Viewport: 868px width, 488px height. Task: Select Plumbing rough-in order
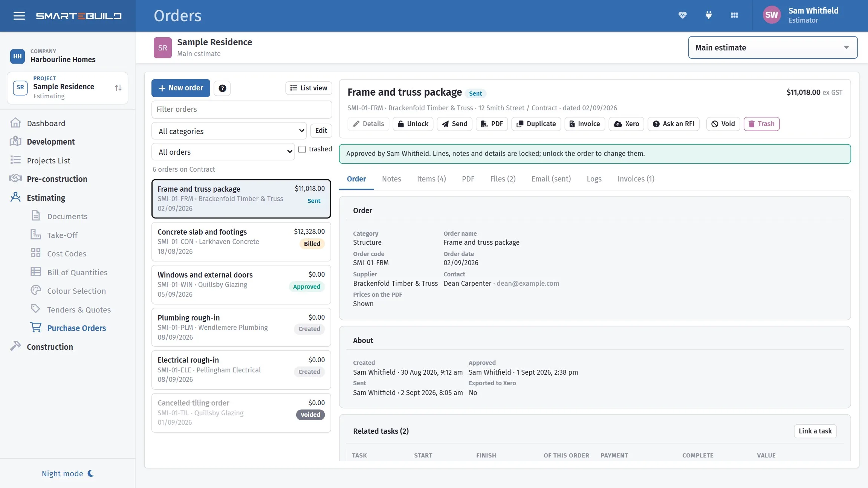coord(241,327)
